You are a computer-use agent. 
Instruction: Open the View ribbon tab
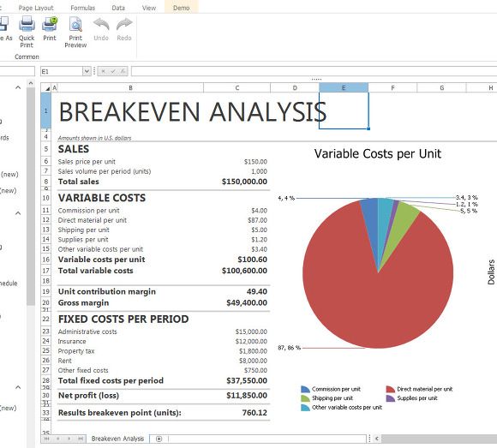(x=149, y=8)
